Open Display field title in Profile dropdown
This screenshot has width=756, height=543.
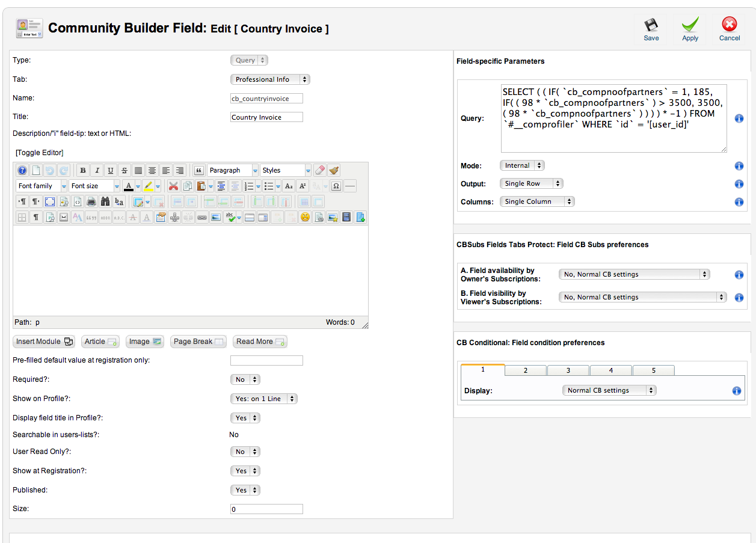coord(245,418)
